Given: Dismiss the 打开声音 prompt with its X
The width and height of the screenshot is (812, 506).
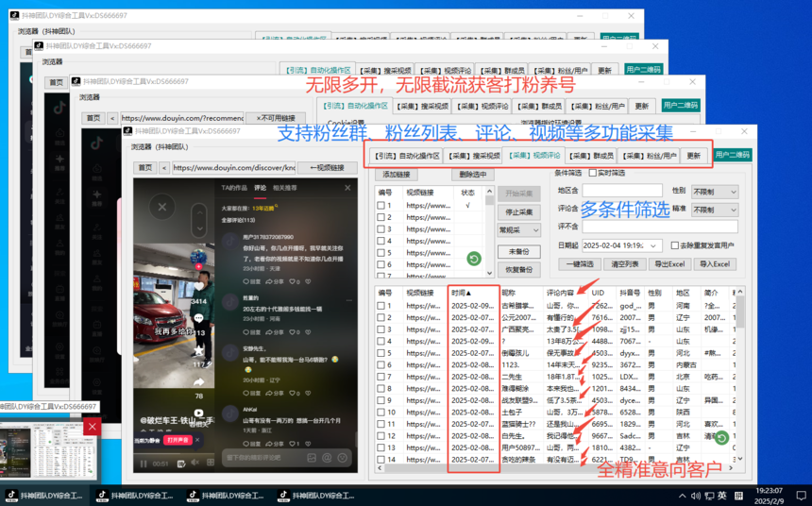Looking at the screenshot, I should (197, 440).
